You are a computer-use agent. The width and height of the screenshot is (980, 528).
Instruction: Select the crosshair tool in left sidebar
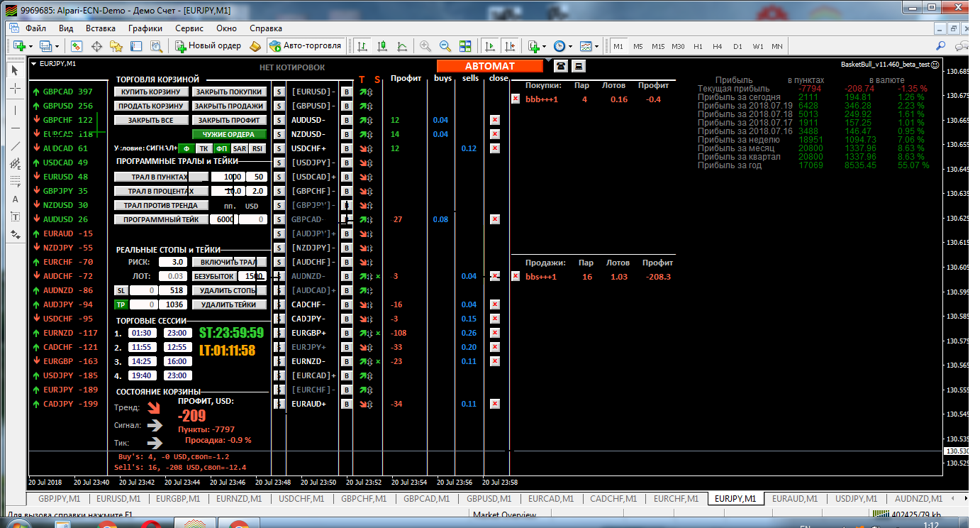pyautogui.click(x=16, y=89)
